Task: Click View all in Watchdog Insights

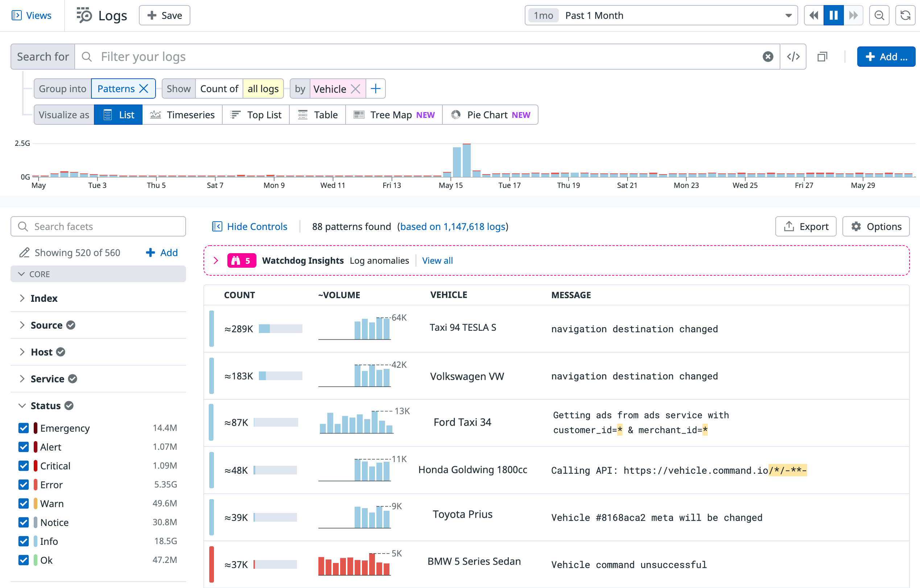Action: (437, 260)
